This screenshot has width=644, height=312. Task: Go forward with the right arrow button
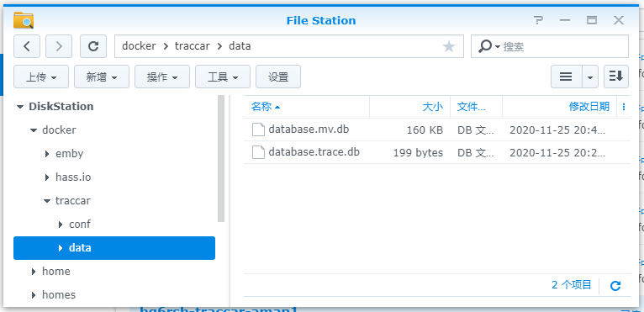[59, 46]
